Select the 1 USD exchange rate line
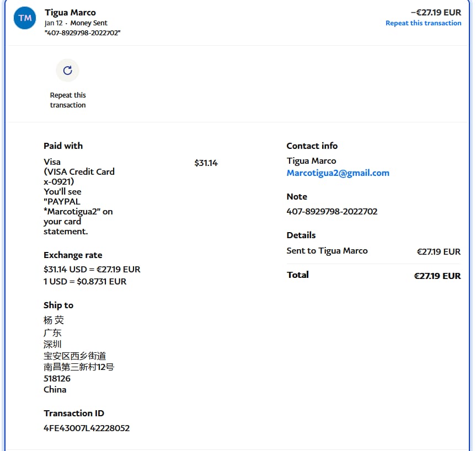The image size is (476, 451). pos(85,282)
